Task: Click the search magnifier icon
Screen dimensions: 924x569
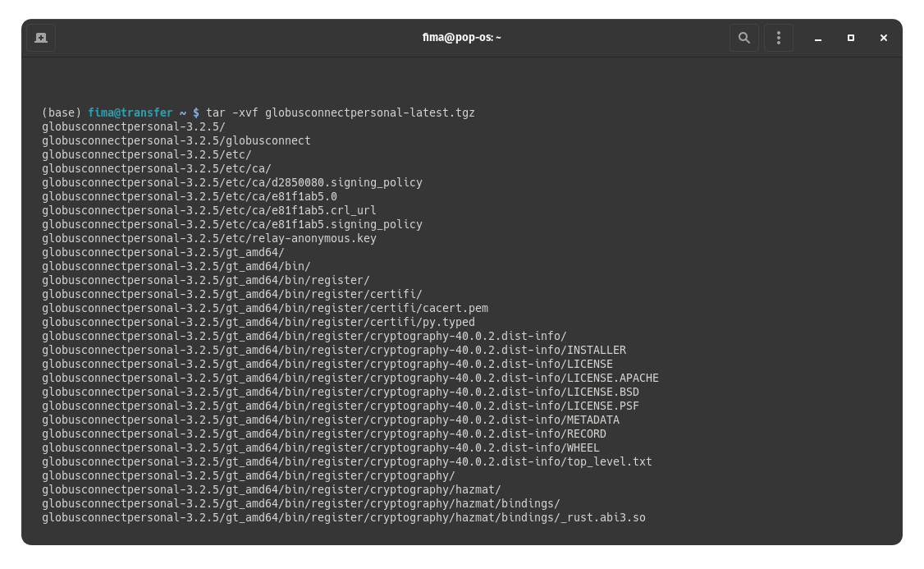Action: pyautogui.click(x=744, y=38)
